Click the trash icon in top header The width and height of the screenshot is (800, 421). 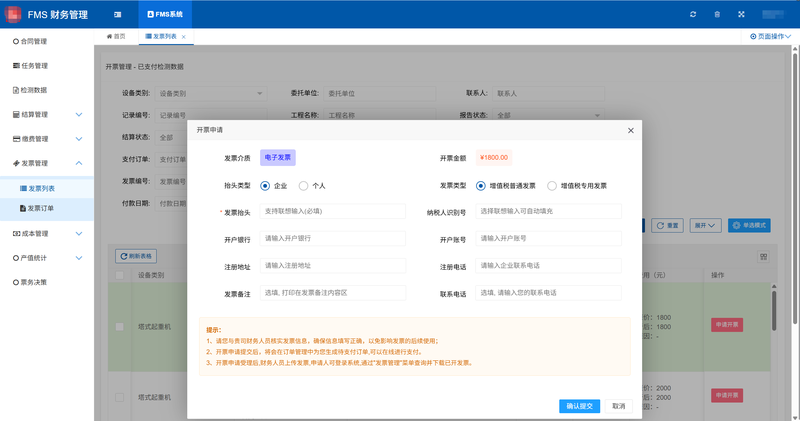click(717, 14)
